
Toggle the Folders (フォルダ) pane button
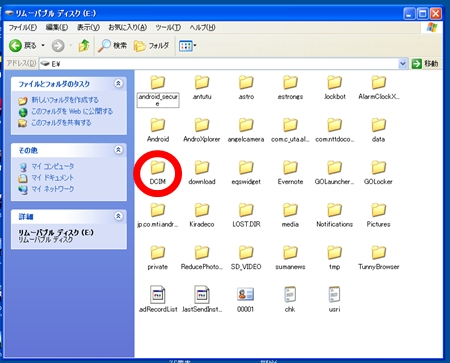point(152,46)
